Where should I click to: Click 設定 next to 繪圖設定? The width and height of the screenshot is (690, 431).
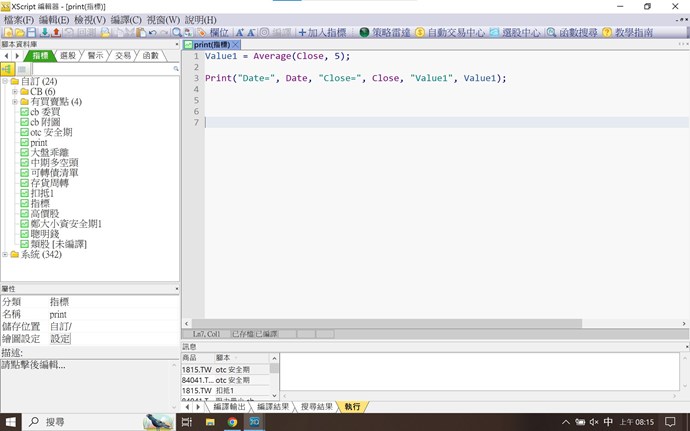coord(60,339)
